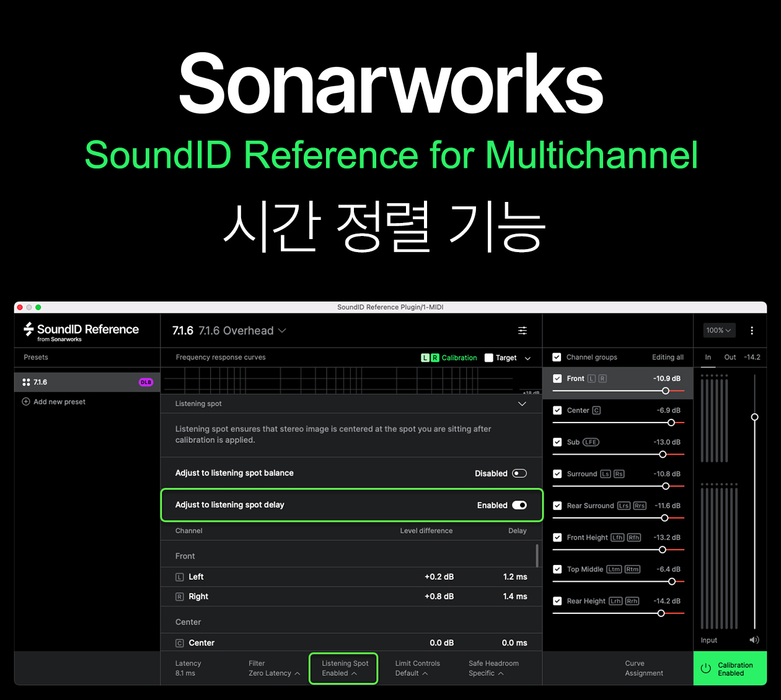Adjust the output volume vertical slider
Viewport: 781px width, 700px height.
tap(754, 417)
